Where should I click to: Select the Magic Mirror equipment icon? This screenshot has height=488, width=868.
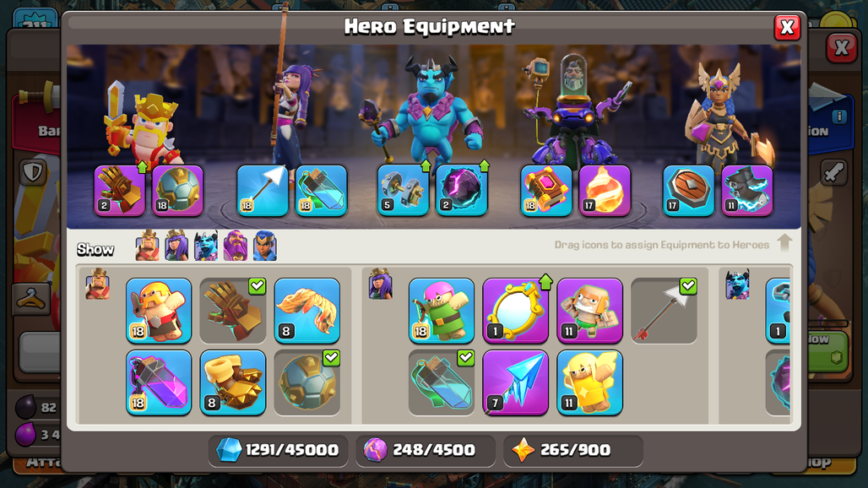coord(515,311)
